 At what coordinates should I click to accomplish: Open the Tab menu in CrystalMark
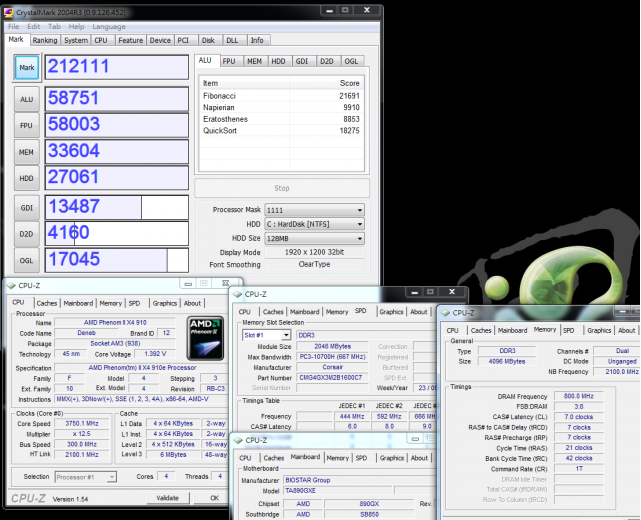[x=54, y=27]
